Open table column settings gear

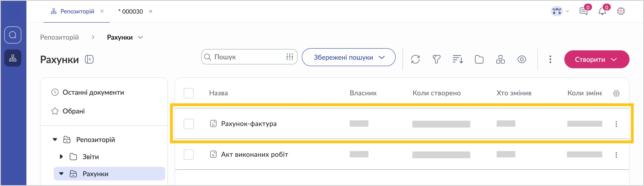pyautogui.click(x=616, y=93)
